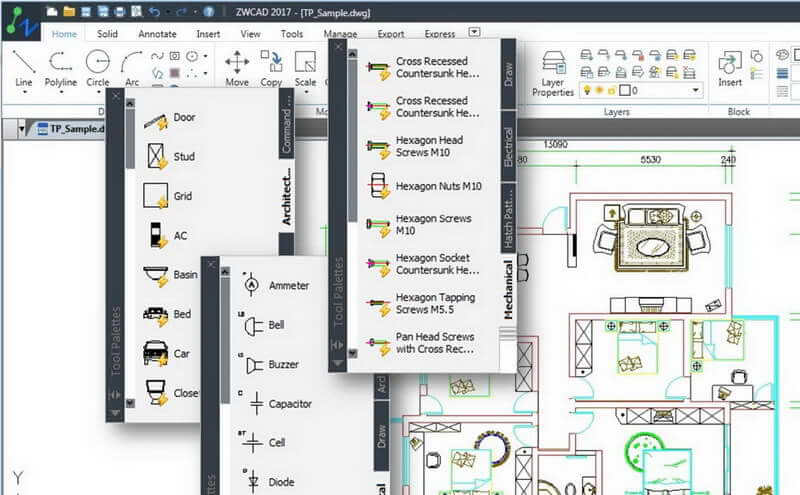Insert Hexagon Socket Countersunk Head screw
800x495 pixels.
pos(422,264)
